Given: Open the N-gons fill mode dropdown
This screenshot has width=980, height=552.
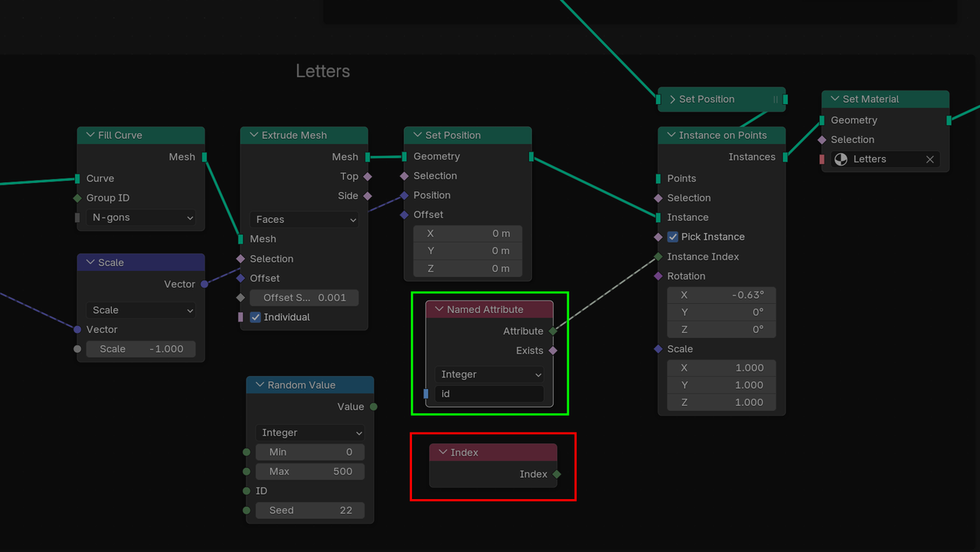Looking at the screenshot, I should (141, 217).
